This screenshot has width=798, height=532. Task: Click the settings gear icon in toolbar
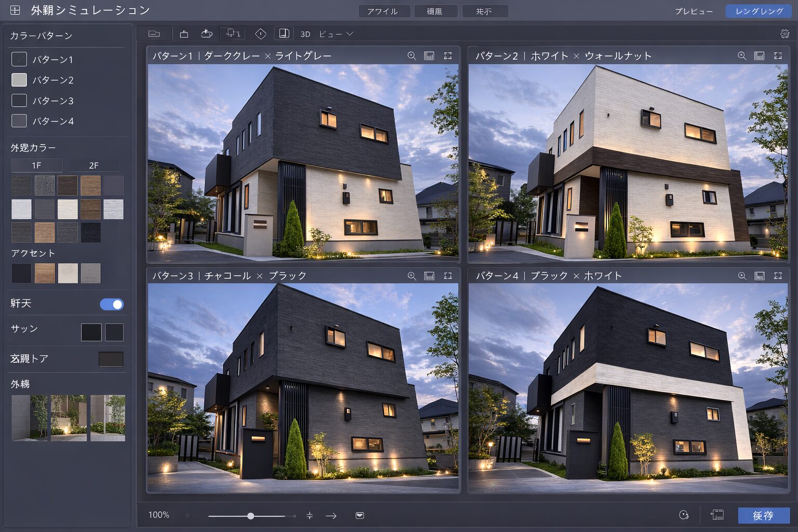coord(784,34)
